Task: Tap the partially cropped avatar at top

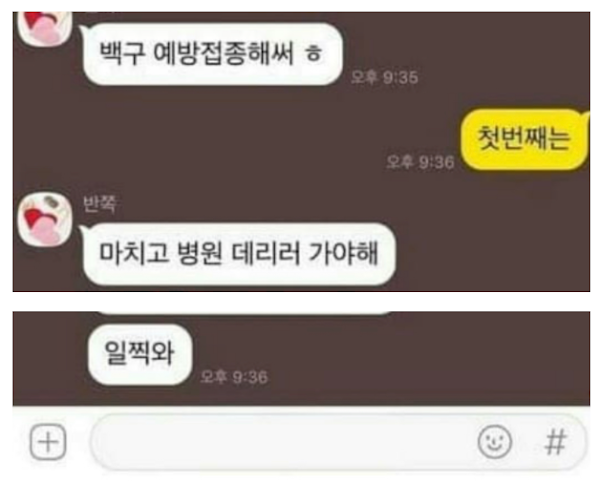Action: [45, 28]
